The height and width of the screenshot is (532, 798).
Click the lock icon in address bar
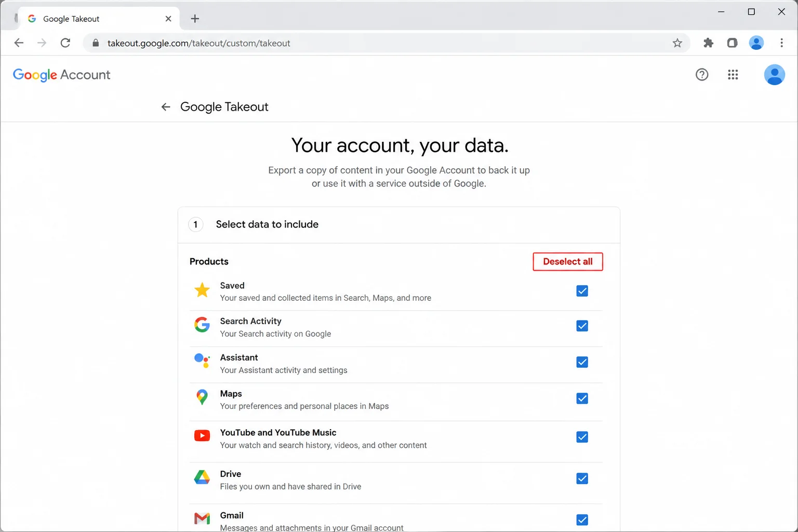pyautogui.click(x=96, y=43)
